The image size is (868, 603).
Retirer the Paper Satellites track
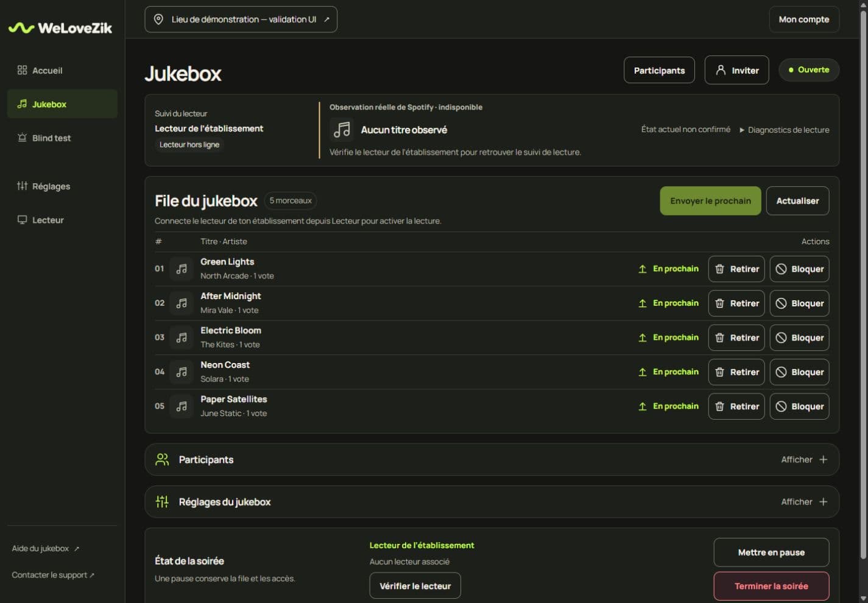pos(736,406)
